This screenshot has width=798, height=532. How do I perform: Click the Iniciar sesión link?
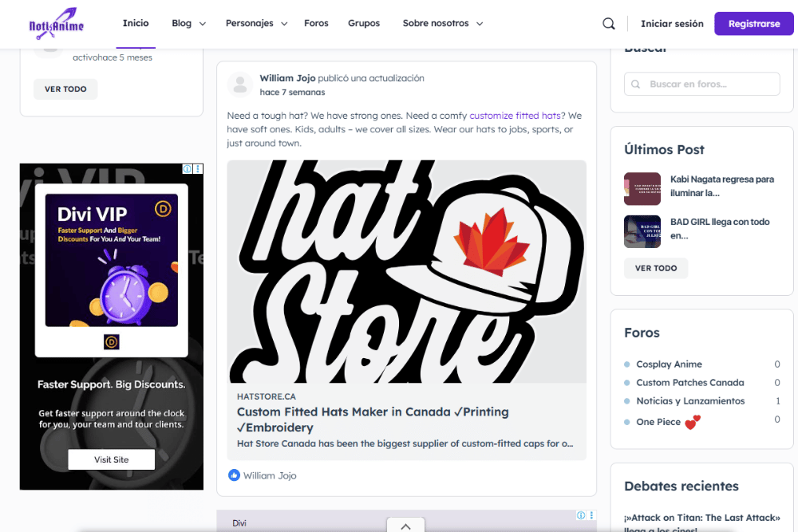[672, 24]
